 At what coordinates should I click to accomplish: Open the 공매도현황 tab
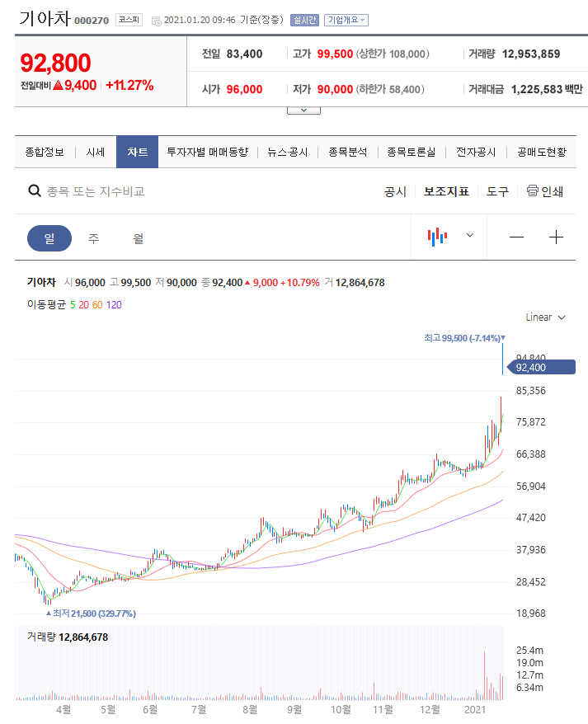541,152
